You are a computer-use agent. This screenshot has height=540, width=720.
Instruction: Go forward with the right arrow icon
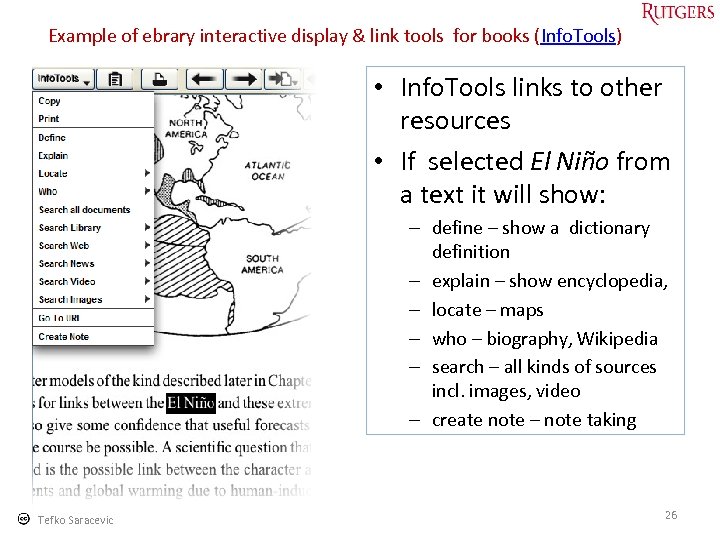[x=244, y=79]
